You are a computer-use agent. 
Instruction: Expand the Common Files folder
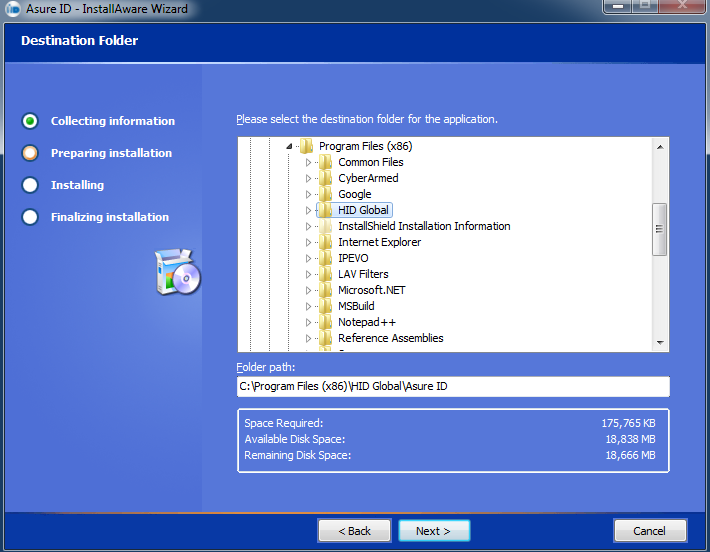click(308, 162)
